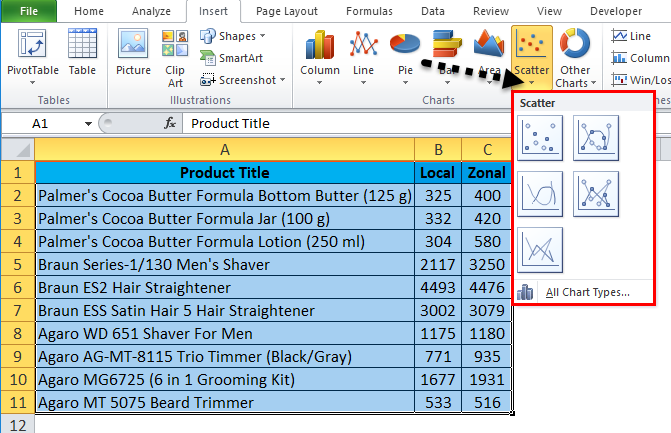
Task: Select column A header
Action: (225, 150)
